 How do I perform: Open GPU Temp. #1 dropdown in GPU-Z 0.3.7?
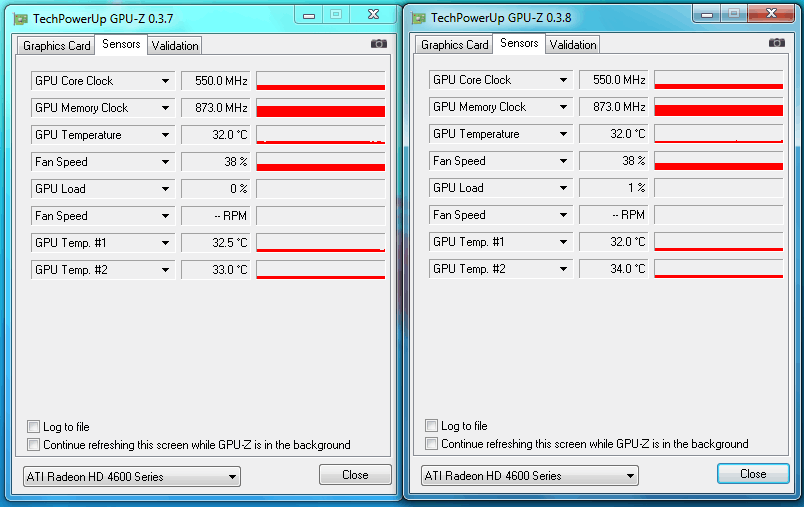[103, 243]
